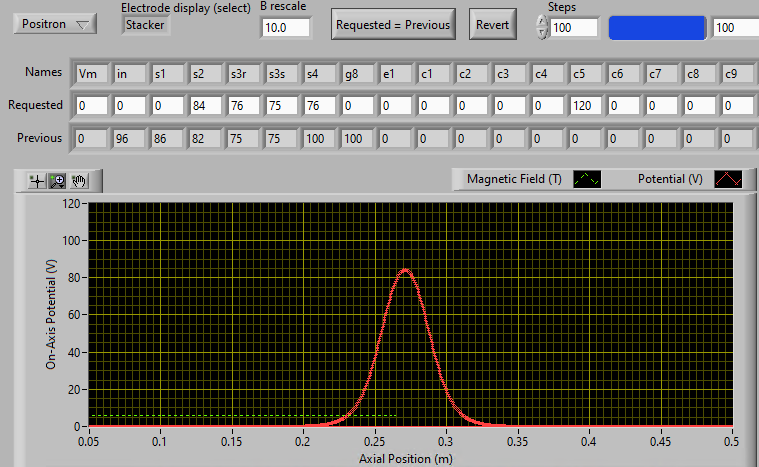Select the graph zoom tool
This screenshot has height=467, width=759.
click(57, 181)
